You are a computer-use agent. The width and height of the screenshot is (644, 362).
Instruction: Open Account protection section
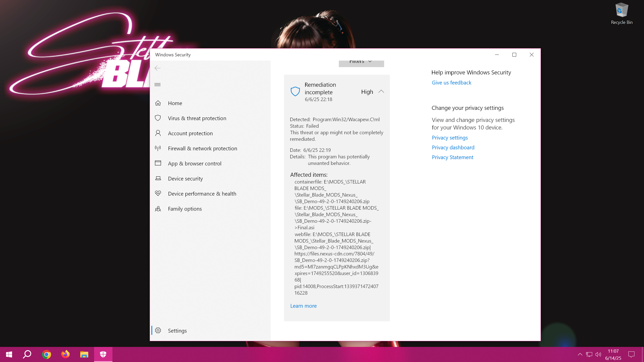pyautogui.click(x=210, y=133)
